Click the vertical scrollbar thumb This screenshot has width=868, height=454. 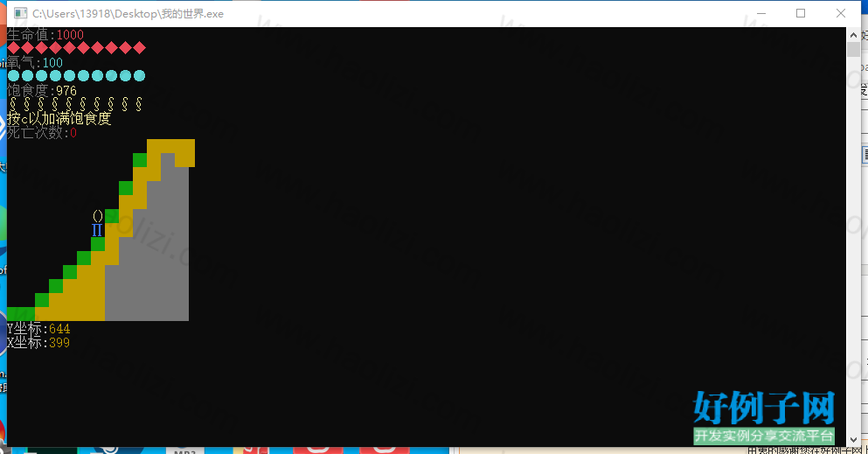(853, 49)
